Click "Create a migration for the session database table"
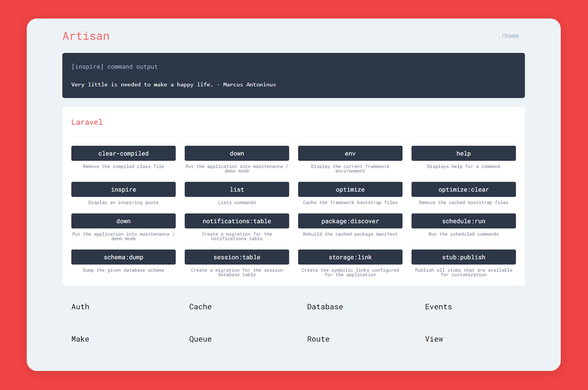The height and width of the screenshot is (390, 588). pos(236,272)
